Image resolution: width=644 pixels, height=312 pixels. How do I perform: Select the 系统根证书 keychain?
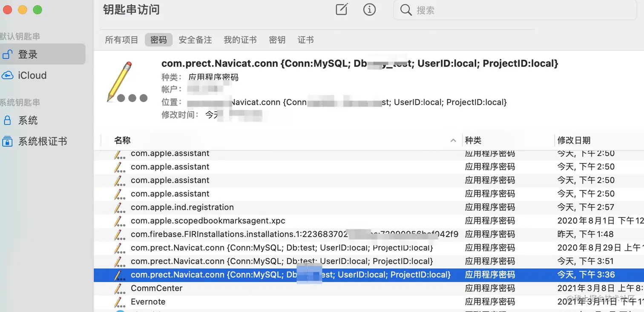click(43, 141)
